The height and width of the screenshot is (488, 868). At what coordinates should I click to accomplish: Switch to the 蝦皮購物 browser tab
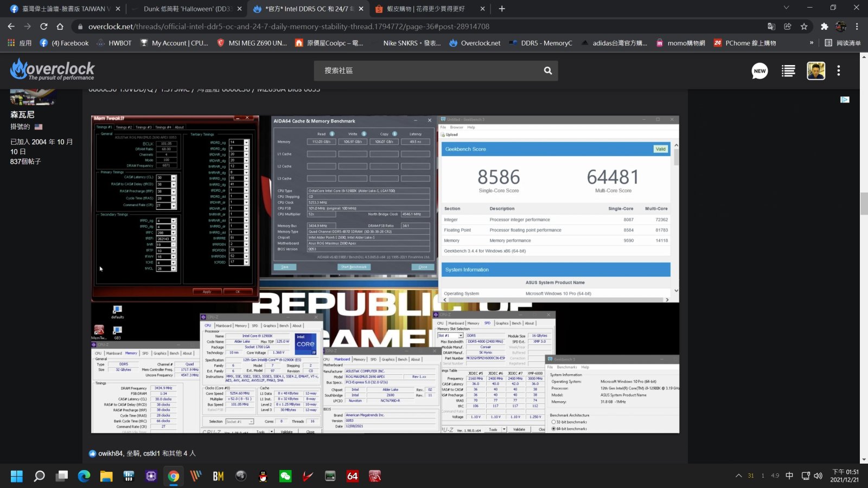431,9
